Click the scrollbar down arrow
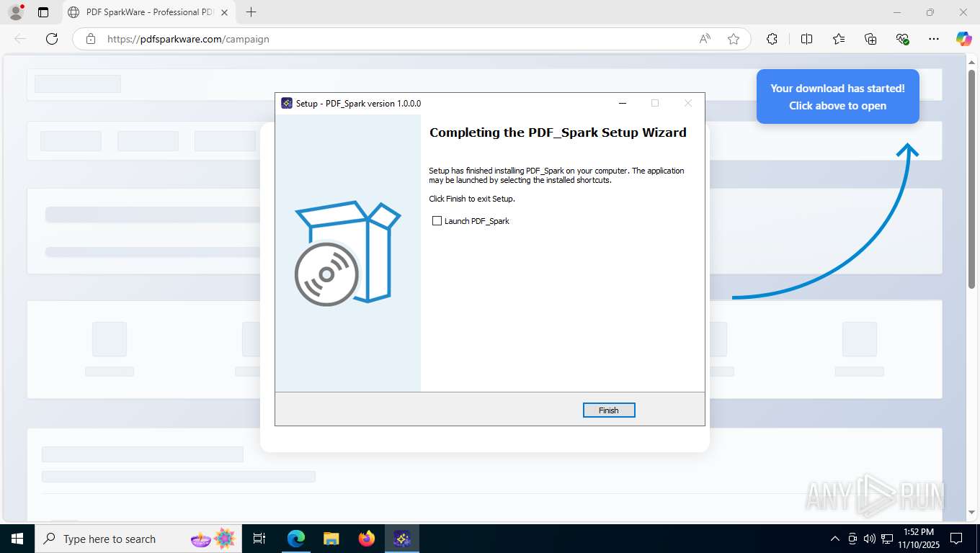This screenshot has width=980, height=553. coord(971,513)
